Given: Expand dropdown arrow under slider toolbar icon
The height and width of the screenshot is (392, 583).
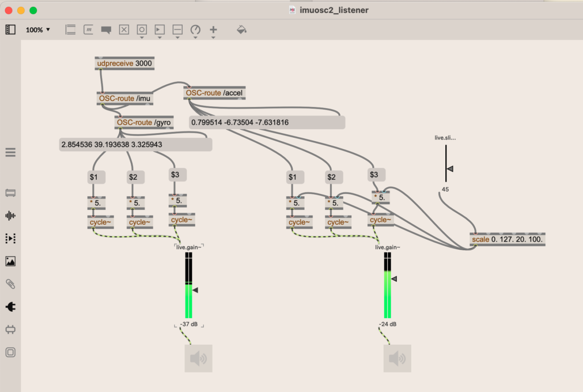Looking at the screenshot, I should pyautogui.click(x=178, y=38).
